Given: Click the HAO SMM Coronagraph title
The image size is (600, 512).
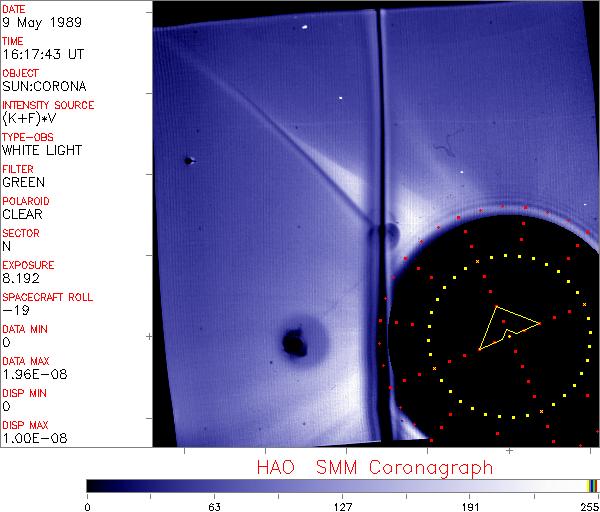Looking at the screenshot, I should click(x=375, y=467).
